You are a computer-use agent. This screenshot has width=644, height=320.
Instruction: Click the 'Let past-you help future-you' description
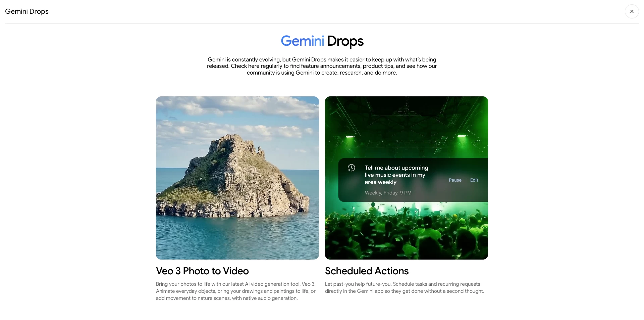coord(405,288)
